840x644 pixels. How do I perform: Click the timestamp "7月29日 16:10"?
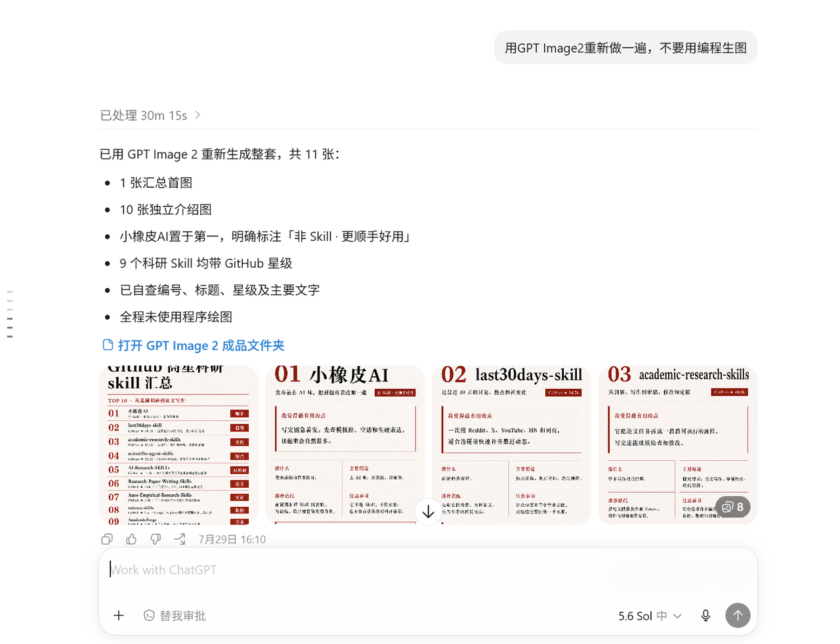(x=232, y=540)
